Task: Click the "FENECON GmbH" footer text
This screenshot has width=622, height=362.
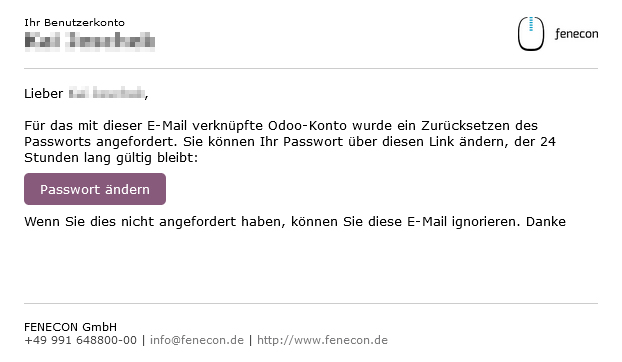Action: [x=71, y=327]
